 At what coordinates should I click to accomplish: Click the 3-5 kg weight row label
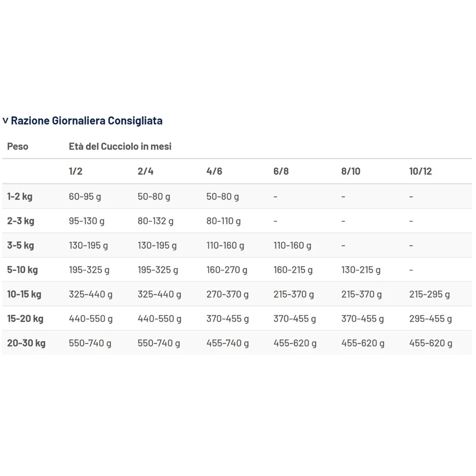click(x=20, y=245)
